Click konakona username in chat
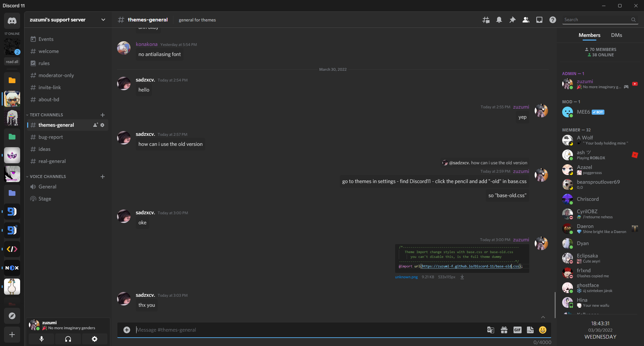This screenshot has width=644, height=346. click(x=147, y=44)
